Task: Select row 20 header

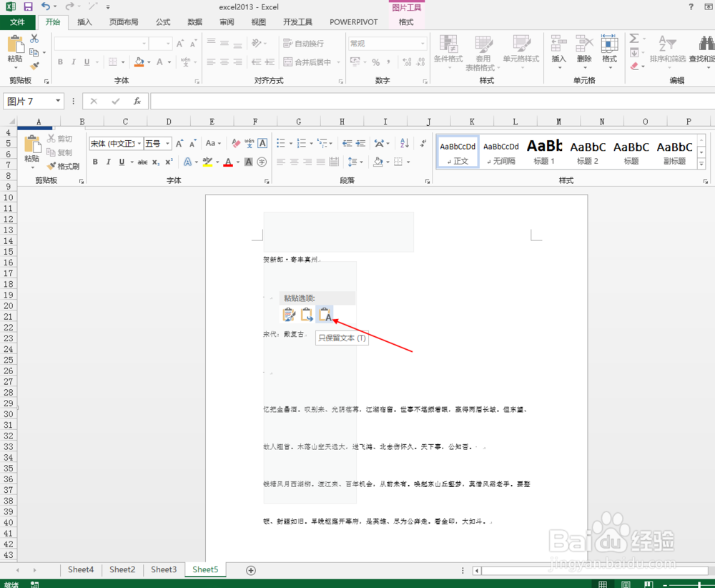Action: coord(8,305)
